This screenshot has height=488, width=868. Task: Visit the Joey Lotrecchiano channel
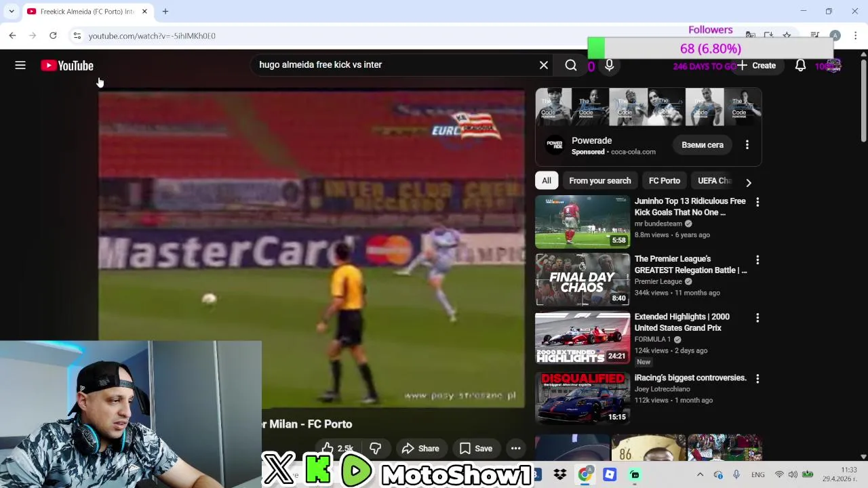[663, 389]
